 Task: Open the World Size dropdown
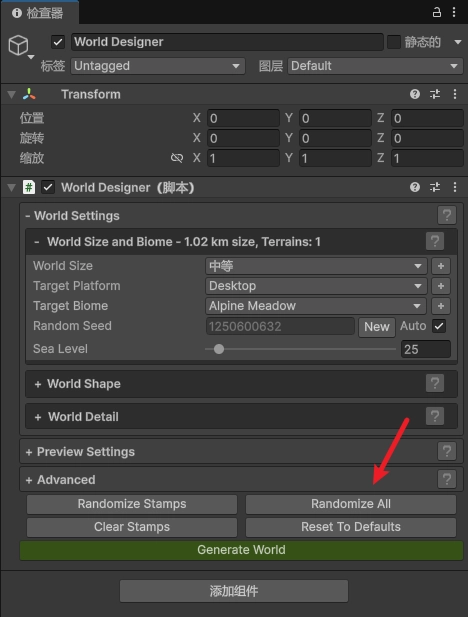[x=316, y=266]
